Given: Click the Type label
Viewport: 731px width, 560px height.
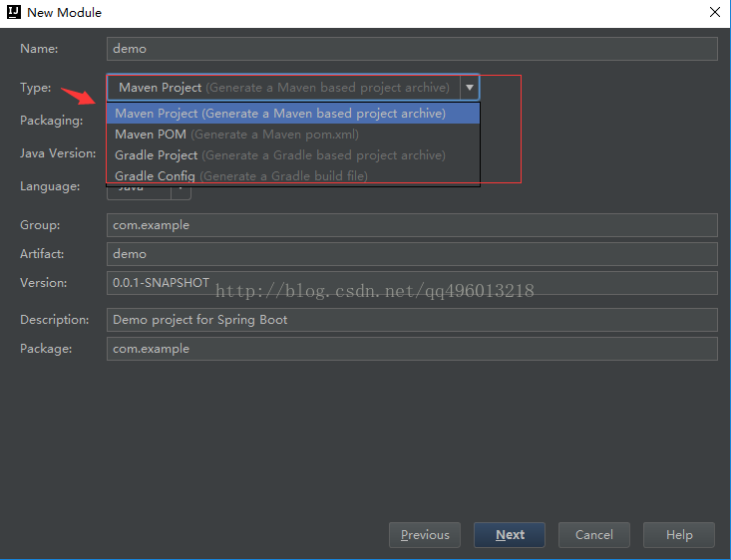Looking at the screenshot, I should pos(36,88).
